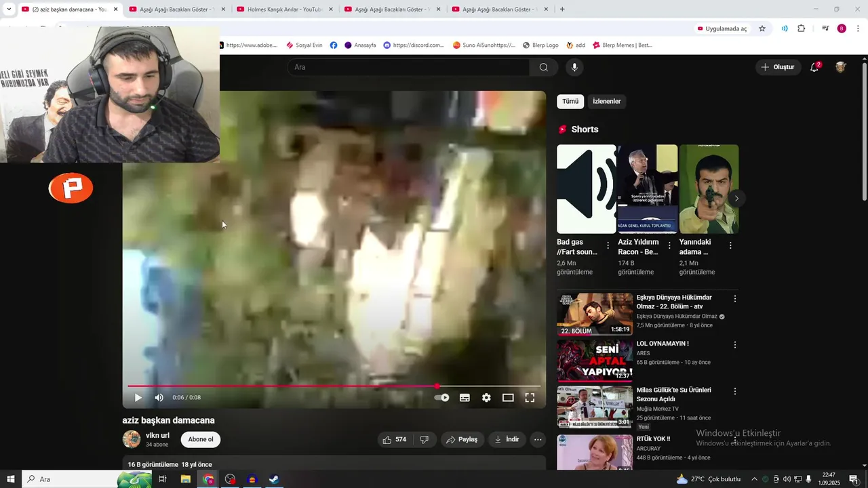Focus the YouTube 'Ara' search field
Viewport: 868px width, 488px height.
pyautogui.click(x=408, y=67)
